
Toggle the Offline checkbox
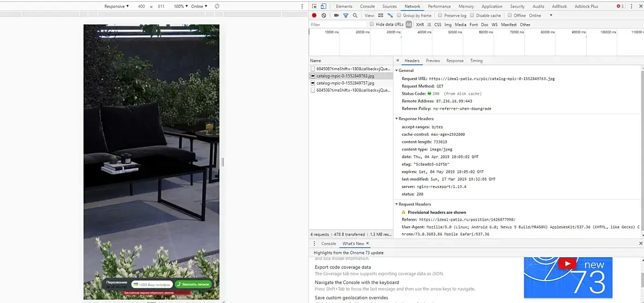pos(509,16)
